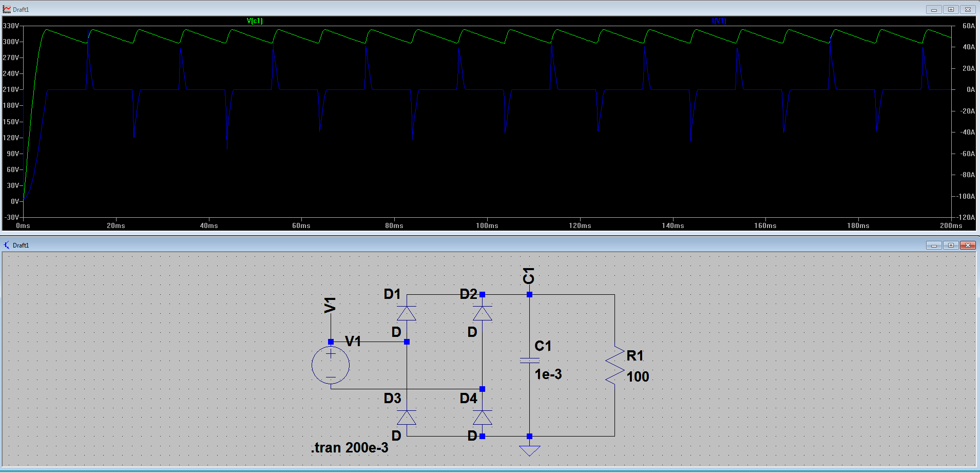Click the 60ms time axis label
Screen dimensions: 980x473
301,226
